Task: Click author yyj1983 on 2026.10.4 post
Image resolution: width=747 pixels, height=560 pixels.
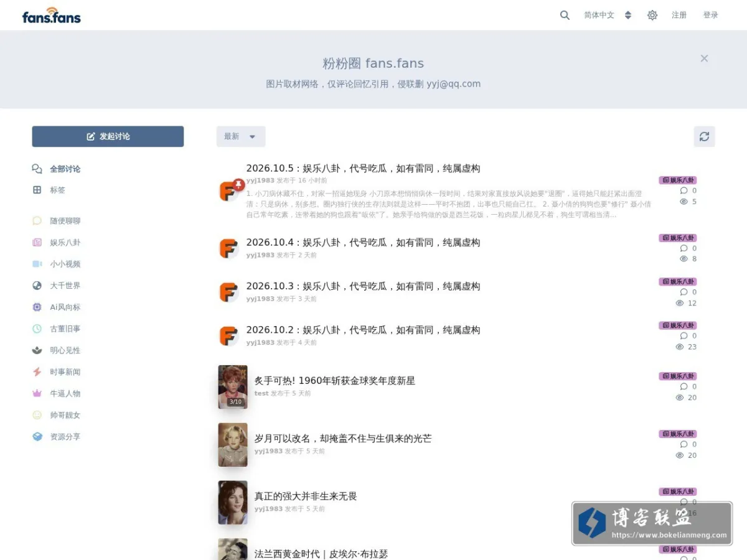Action: 260,255
